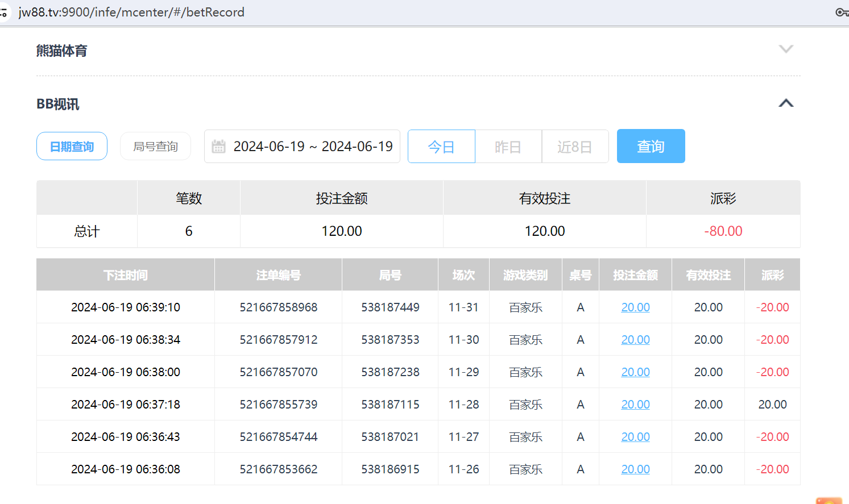This screenshot has height=504, width=849.
Task: Collapse the BB视讯 section chevron
Action: pos(786,103)
